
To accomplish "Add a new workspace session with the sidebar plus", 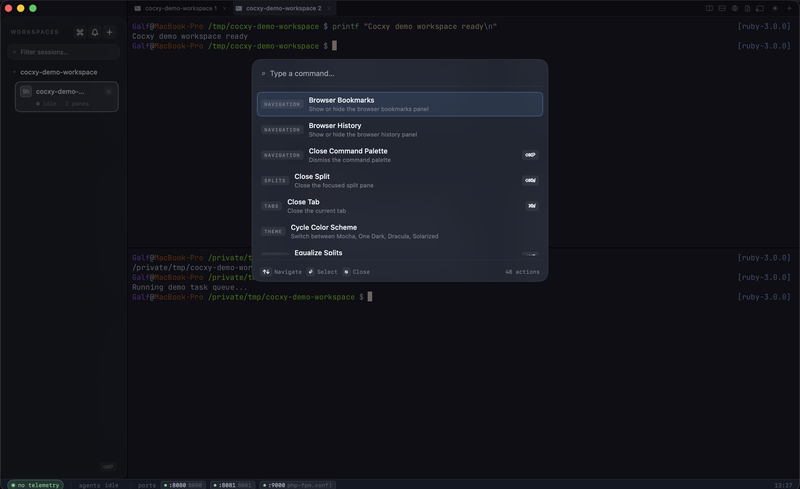I will coord(109,32).
